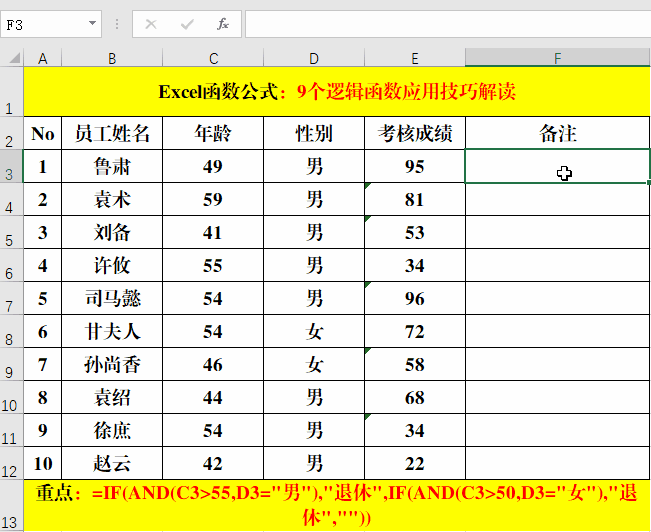Select the cell with name 鲁肃
Image resolution: width=651 pixels, height=532 pixels.
(x=112, y=166)
